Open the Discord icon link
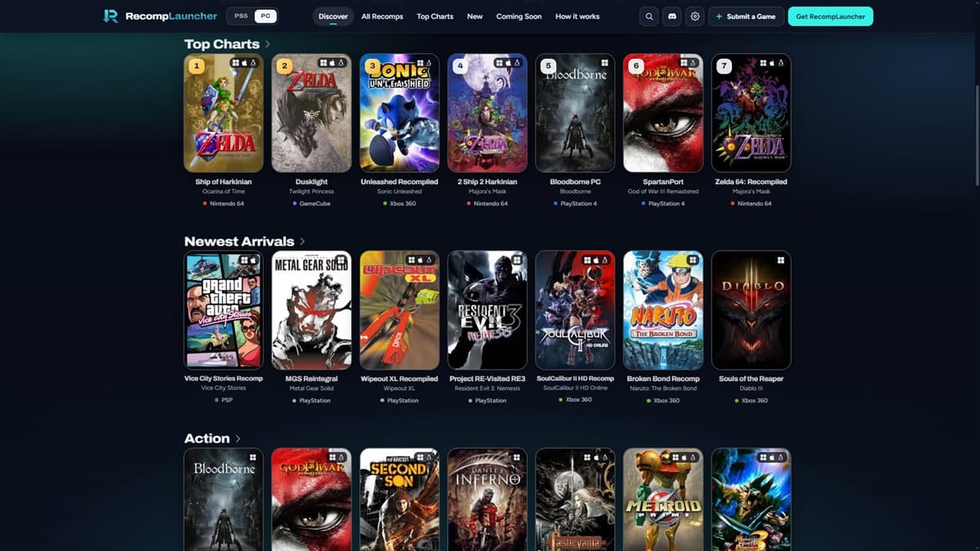The width and height of the screenshot is (980, 551). click(x=672, y=16)
